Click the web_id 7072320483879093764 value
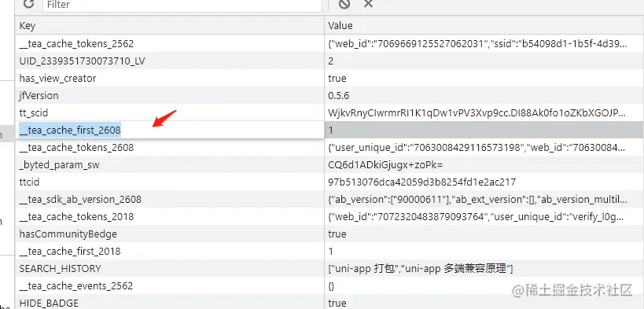Screen dimensions: 644x309 (477, 216)
